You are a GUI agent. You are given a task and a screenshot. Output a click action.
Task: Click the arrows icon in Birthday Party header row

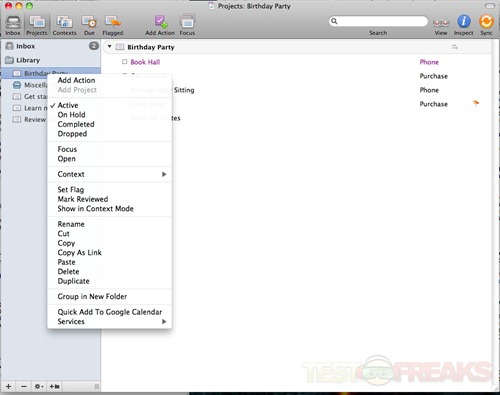tap(455, 47)
